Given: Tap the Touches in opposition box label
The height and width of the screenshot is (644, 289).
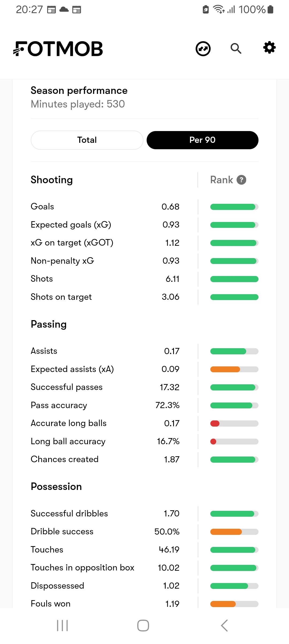Looking at the screenshot, I should click(x=82, y=568).
